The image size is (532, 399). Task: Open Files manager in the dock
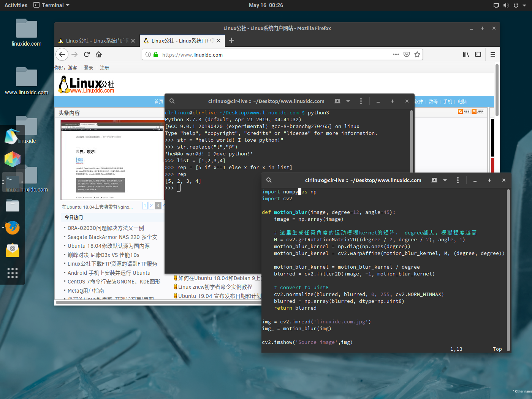[x=13, y=205]
